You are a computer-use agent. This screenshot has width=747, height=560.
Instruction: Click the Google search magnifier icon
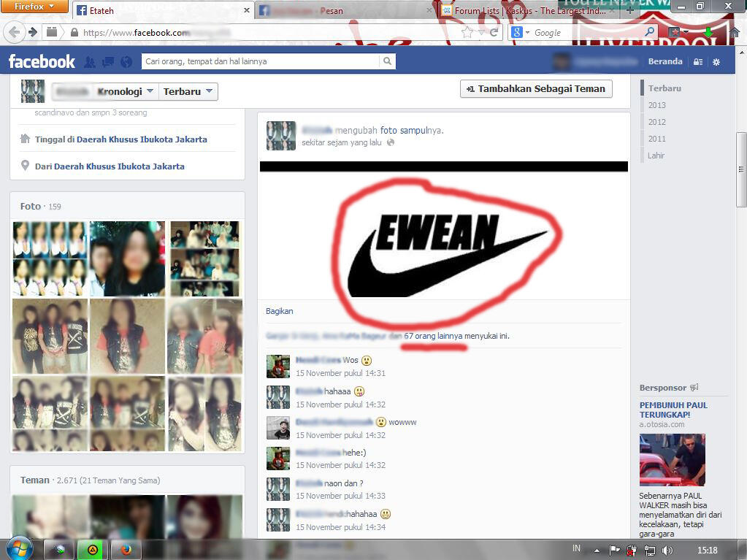(x=649, y=32)
